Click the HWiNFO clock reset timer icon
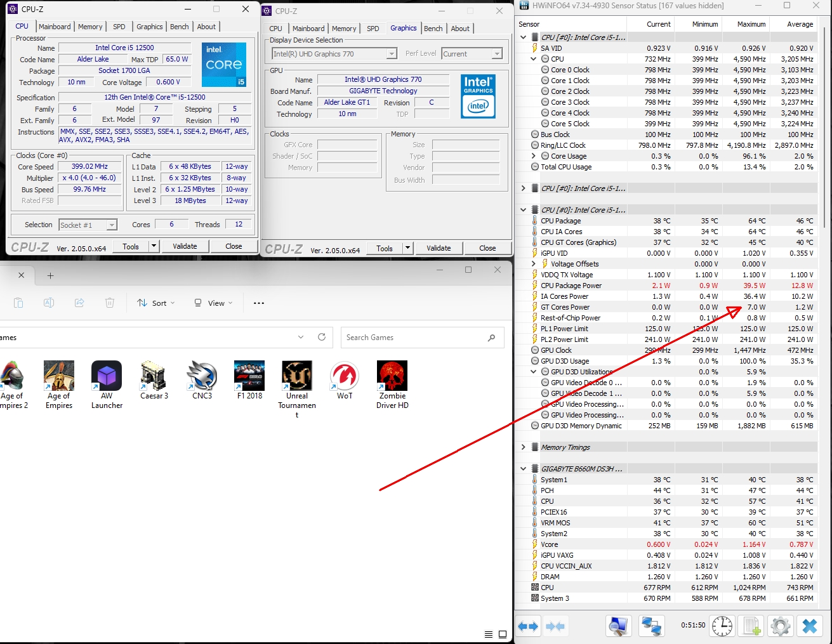This screenshot has height=644, width=832. point(722,626)
